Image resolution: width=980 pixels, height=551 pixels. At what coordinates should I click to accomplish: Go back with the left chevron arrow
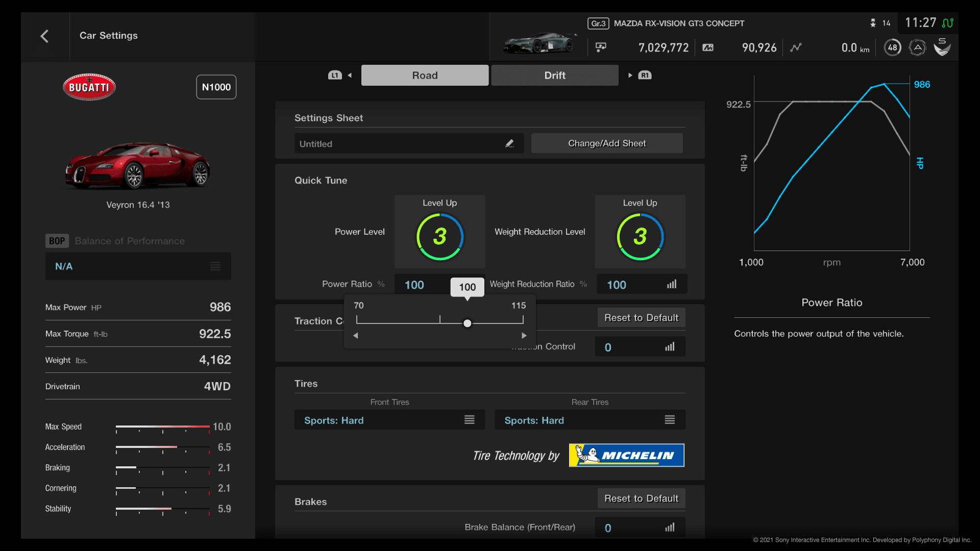(44, 36)
